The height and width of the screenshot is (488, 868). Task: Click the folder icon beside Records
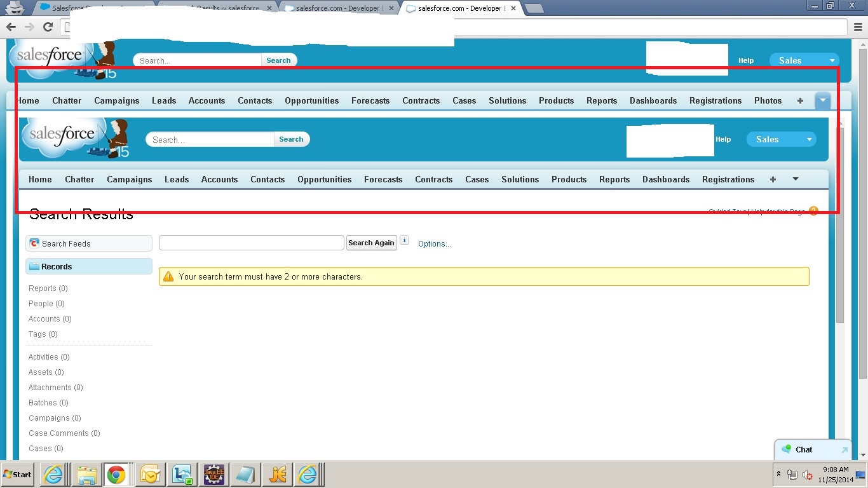click(34, 266)
